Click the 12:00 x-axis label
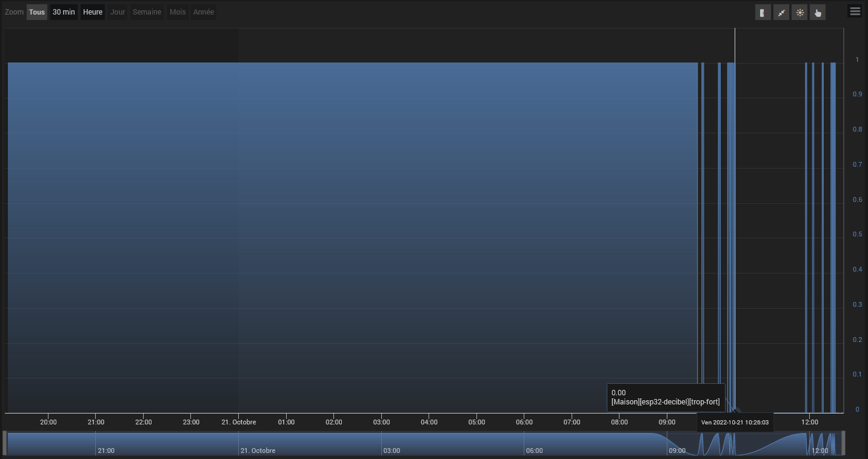868x459 pixels. point(810,422)
